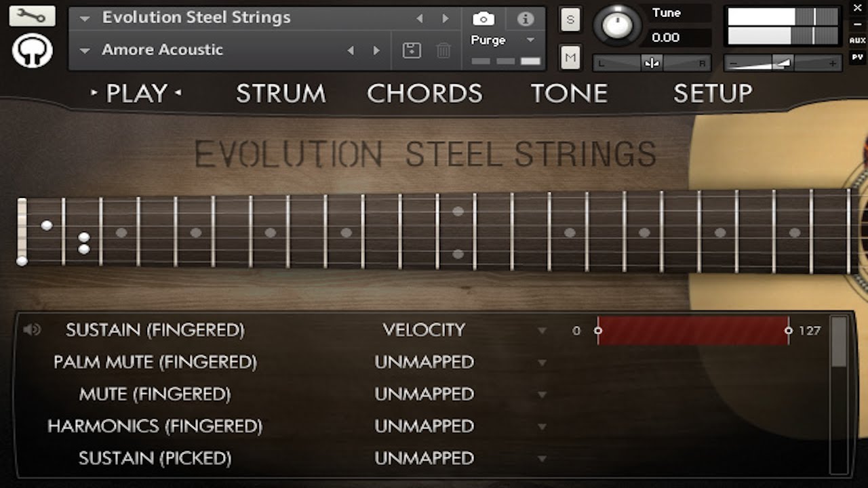This screenshot has height=488, width=868.
Task: Open the instrument info icon
Action: coord(526,19)
